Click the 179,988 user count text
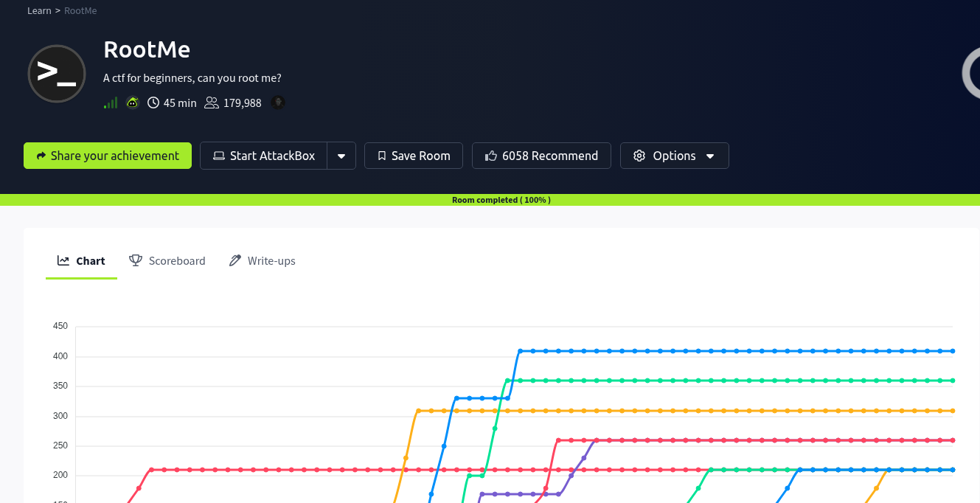 coord(243,103)
